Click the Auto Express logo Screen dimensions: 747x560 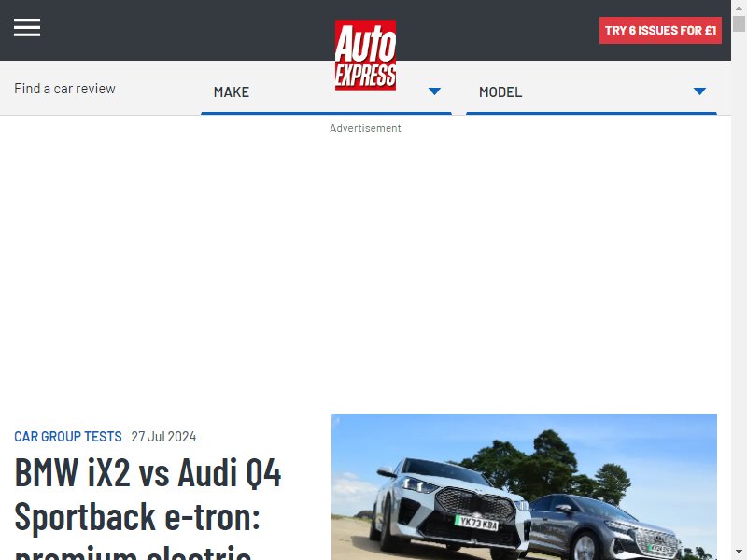pyautogui.click(x=365, y=55)
